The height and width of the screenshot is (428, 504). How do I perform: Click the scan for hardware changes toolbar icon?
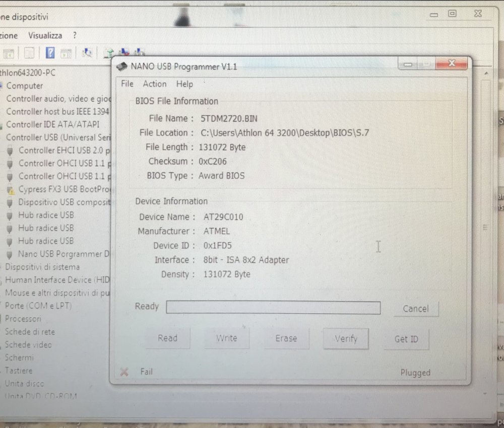pos(88,52)
